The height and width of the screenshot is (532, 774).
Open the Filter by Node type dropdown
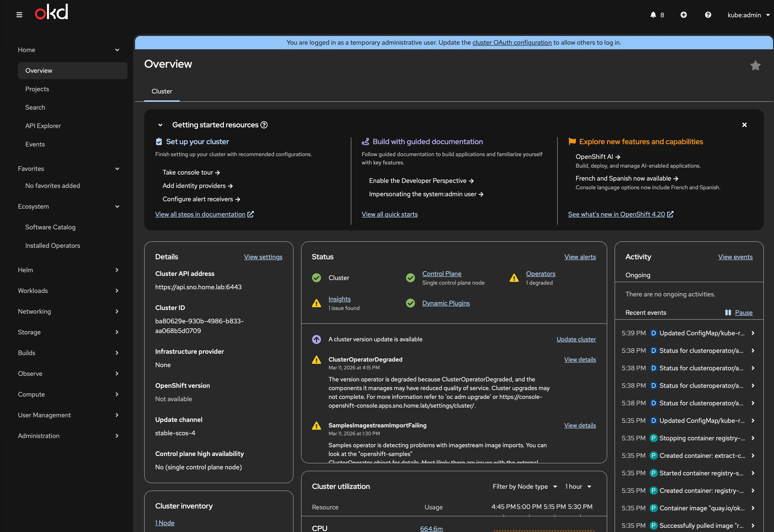tap(525, 487)
